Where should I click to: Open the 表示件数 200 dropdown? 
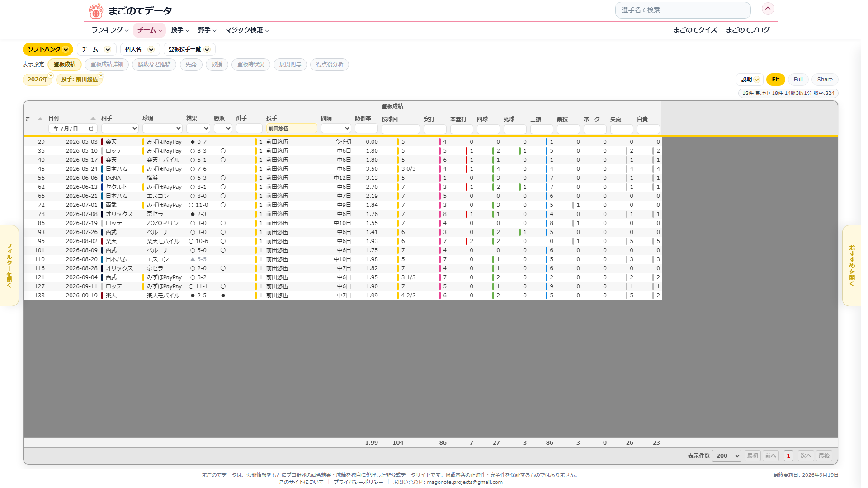click(726, 456)
